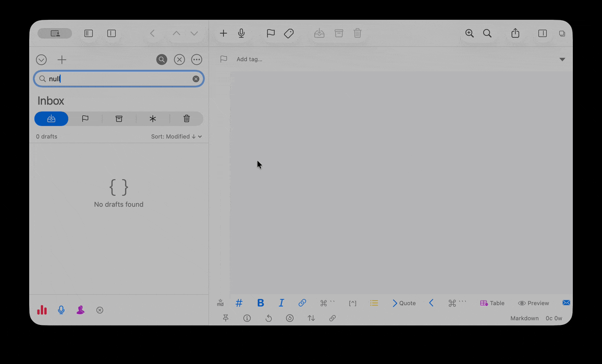
Task: Click the up-down arrows arrange icon
Action: 311,318
